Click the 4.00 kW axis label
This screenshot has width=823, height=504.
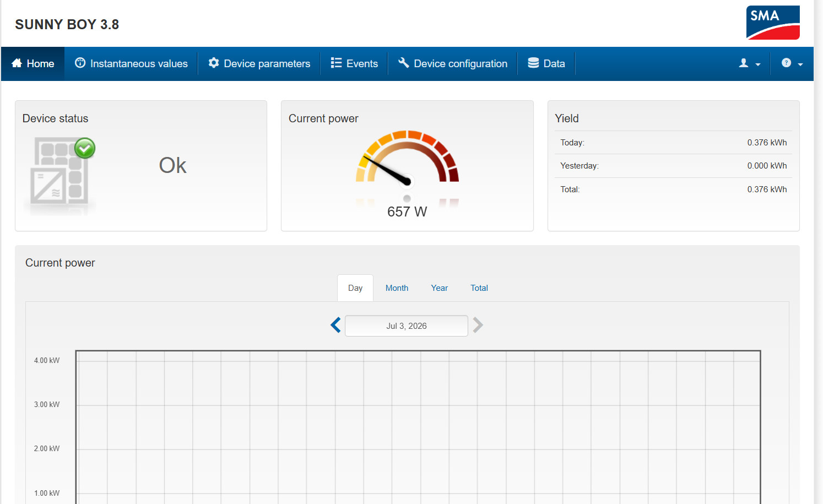47,360
